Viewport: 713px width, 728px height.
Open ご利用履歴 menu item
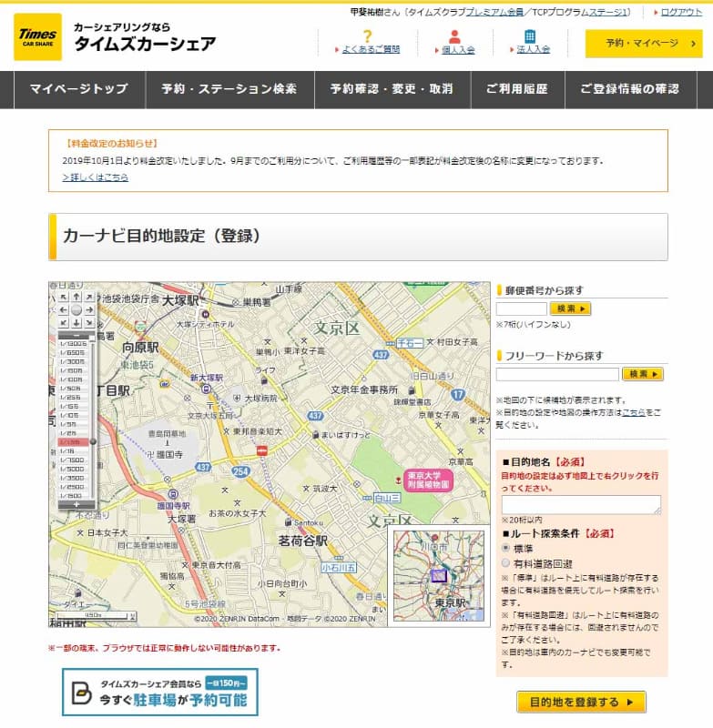pos(517,89)
